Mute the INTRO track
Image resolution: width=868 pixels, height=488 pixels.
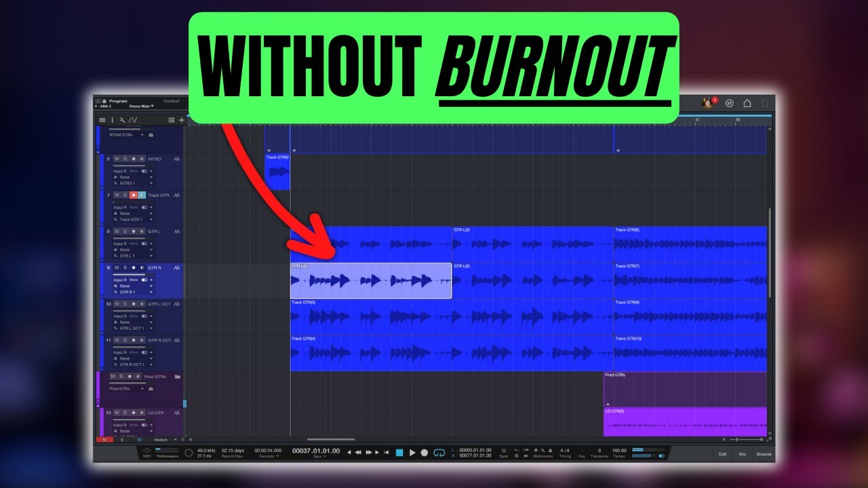(117, 159)
